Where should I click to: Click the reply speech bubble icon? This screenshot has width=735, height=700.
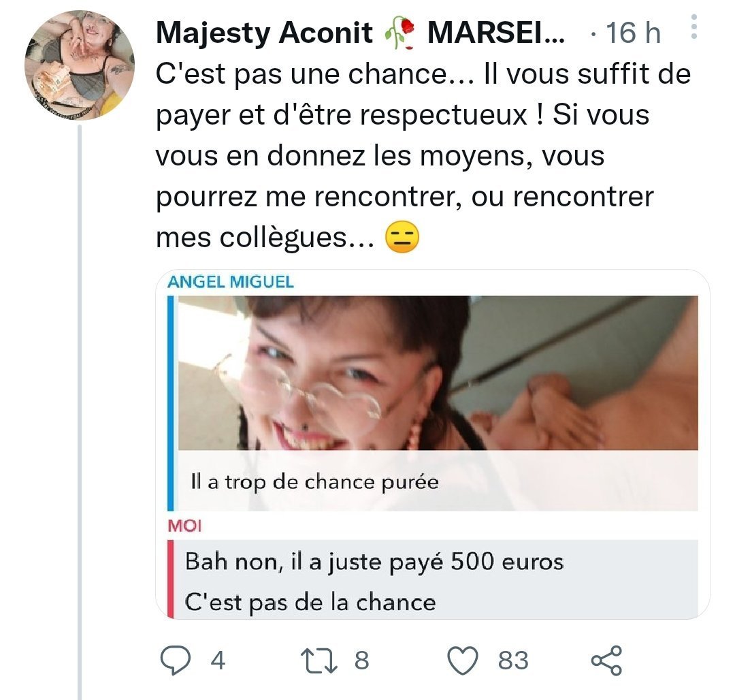176,661
